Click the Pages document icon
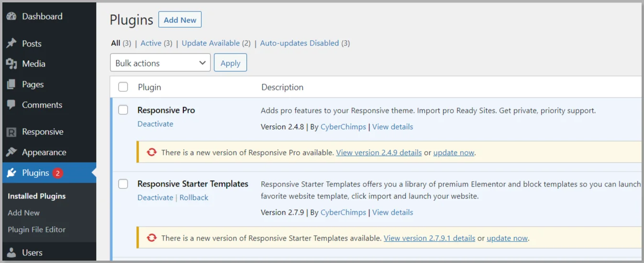Screen dimensions: 644x263 tap(11, 85)
